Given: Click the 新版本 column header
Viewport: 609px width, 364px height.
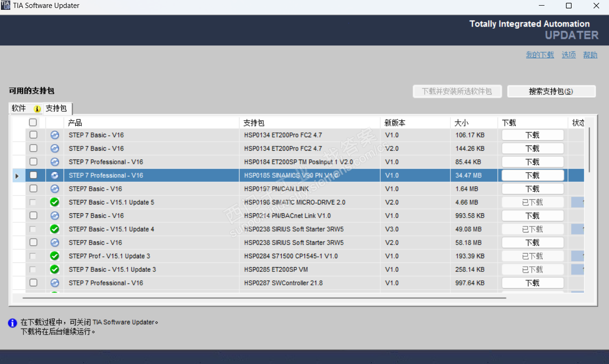Looking at the screenshot, I should click(415, 123).
